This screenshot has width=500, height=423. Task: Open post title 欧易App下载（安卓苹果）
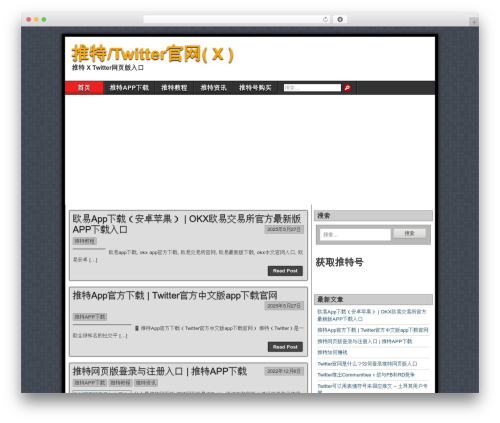187,224
